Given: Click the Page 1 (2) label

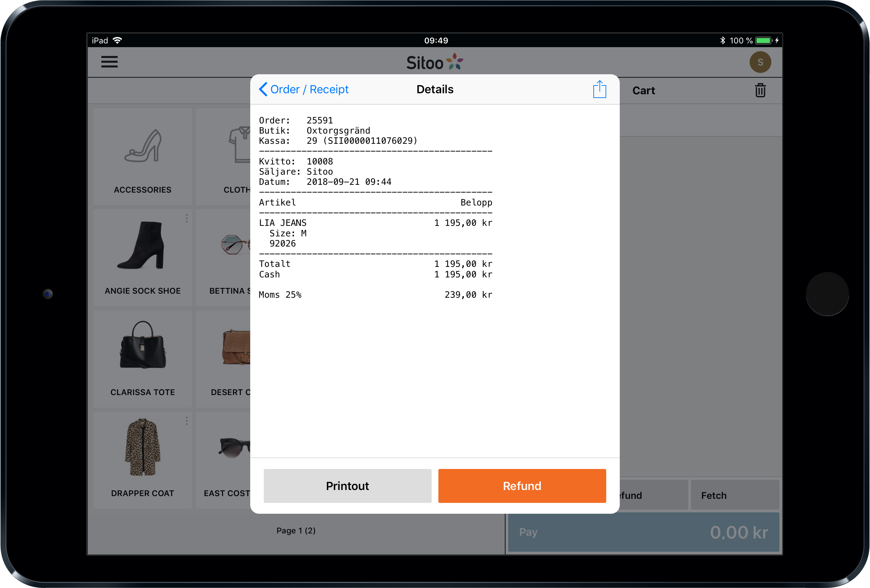Looking at the screenshot, I should [296, 530].
